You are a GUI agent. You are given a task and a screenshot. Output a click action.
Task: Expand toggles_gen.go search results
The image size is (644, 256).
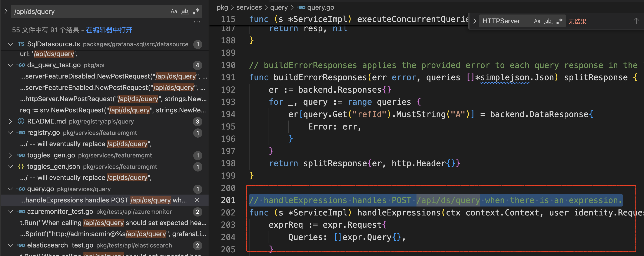[x=10, y=155]
